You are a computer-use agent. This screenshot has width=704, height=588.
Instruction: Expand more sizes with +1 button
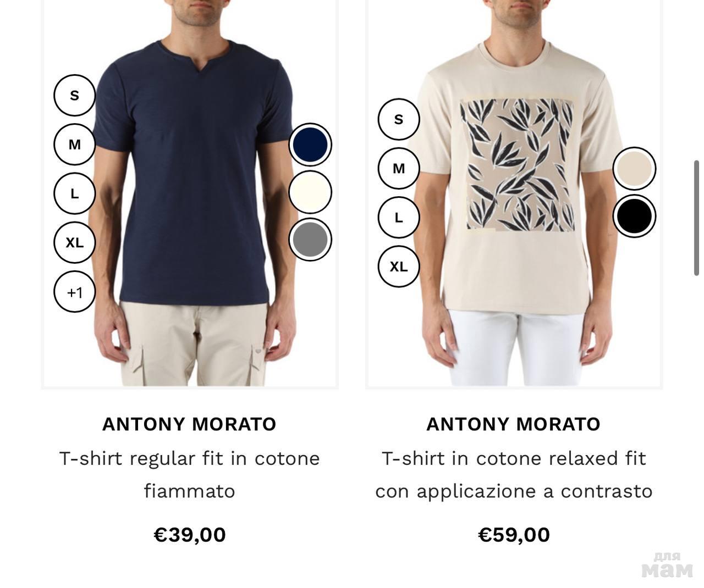75,292
